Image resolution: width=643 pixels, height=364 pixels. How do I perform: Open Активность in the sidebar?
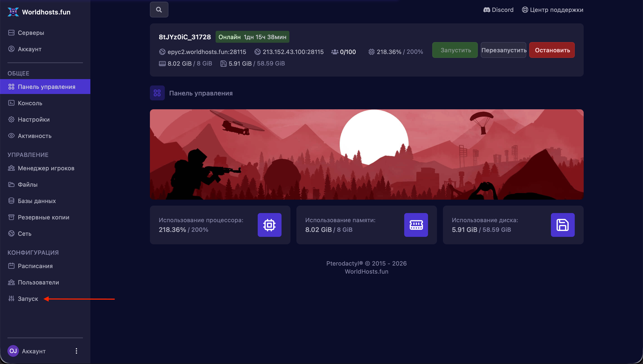pyautogui.click(x=45, y=136)
